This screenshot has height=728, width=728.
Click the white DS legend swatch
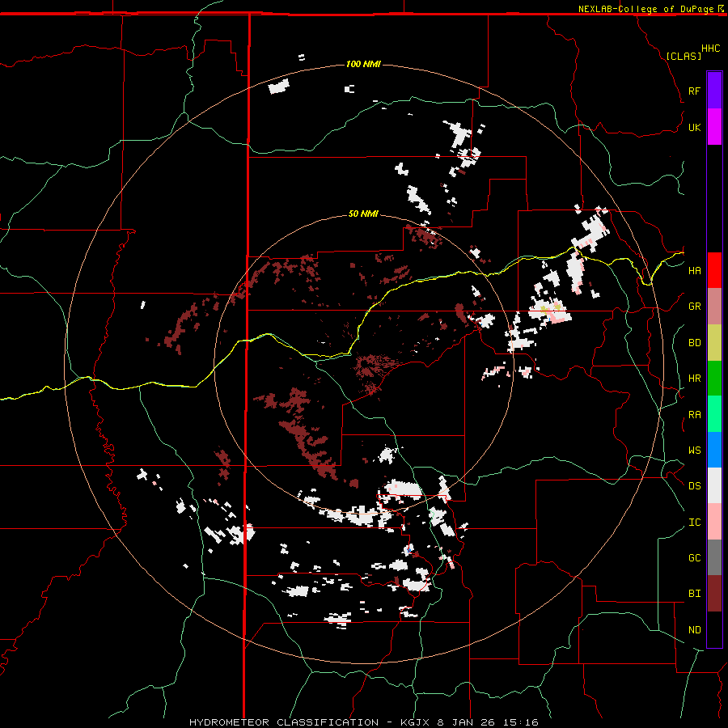(x=714, y=485)
